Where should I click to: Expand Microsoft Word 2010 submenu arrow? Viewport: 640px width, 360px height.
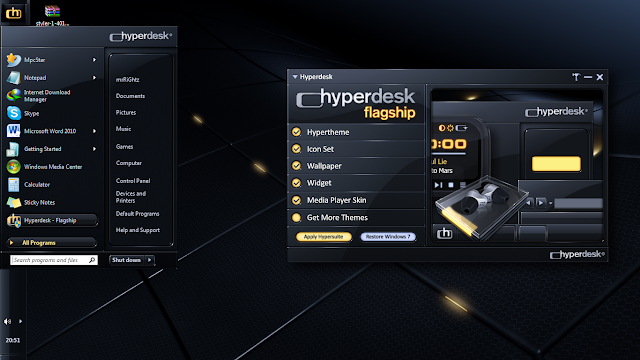point(94,131)
